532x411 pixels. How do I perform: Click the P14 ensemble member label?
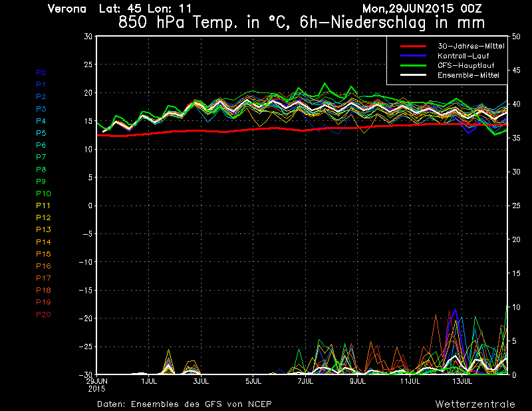(43, 242)
